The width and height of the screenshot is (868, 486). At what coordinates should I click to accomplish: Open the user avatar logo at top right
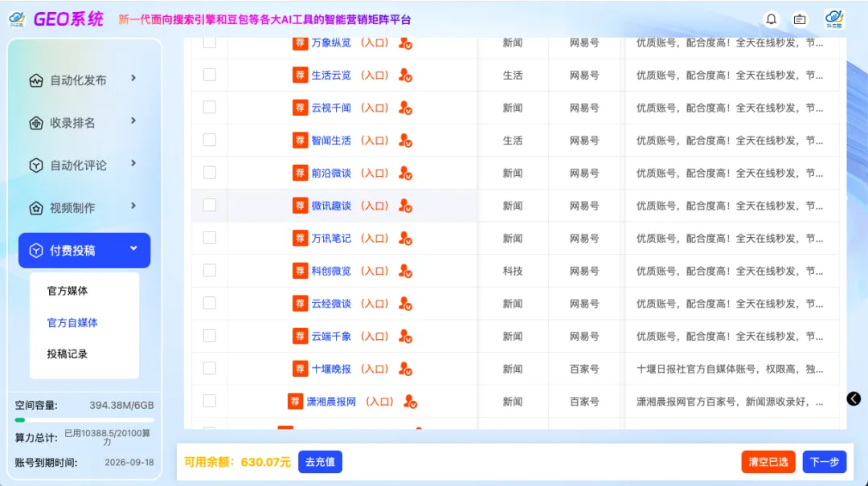[x=834, y=19]
